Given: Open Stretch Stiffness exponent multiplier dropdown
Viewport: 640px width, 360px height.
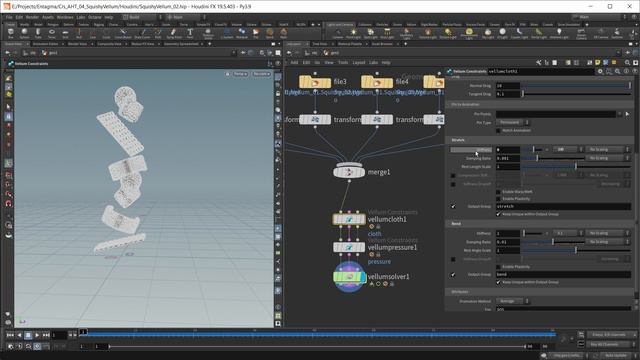Looking at the screenshot, I should click(x=568, y=149).
